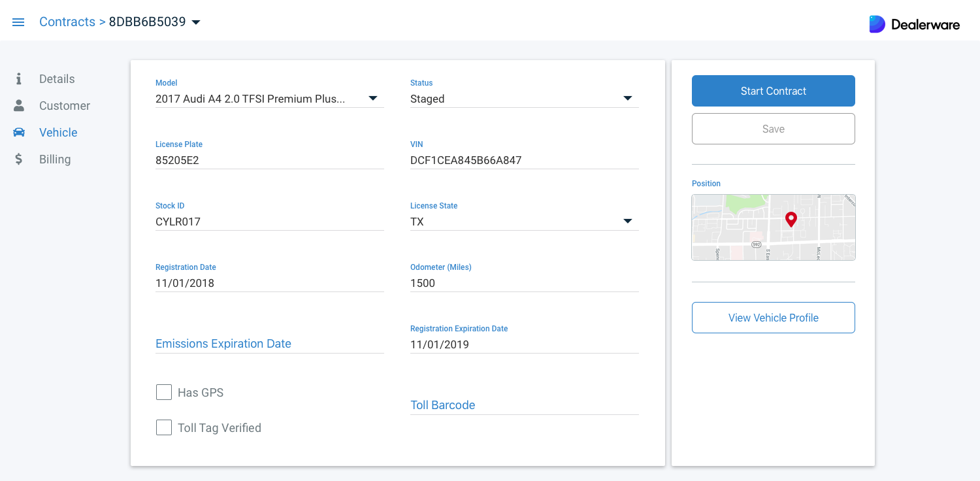Check the Toll Tag Verified box
The height and width of the screenshot is (481, 980).
click(x=164, y=427)
